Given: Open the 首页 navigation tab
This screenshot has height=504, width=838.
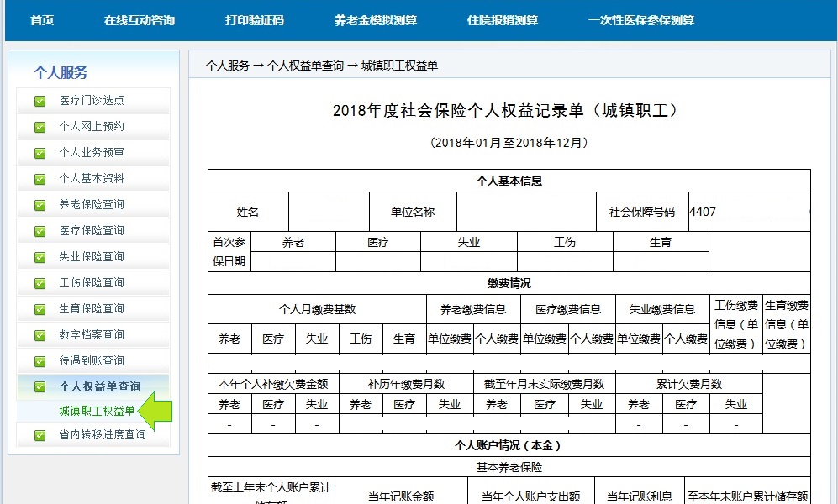Looking at the screenshot, I should click(x=42, y=20).
